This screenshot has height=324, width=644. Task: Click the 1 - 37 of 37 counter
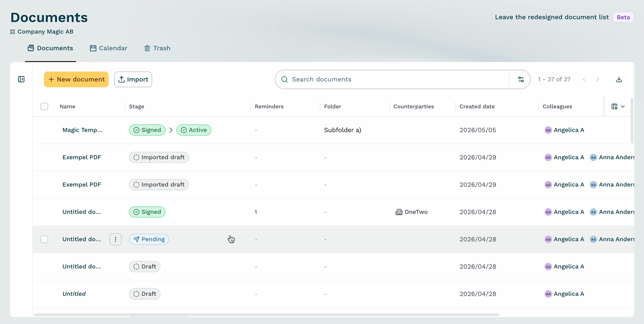point(554,79)
